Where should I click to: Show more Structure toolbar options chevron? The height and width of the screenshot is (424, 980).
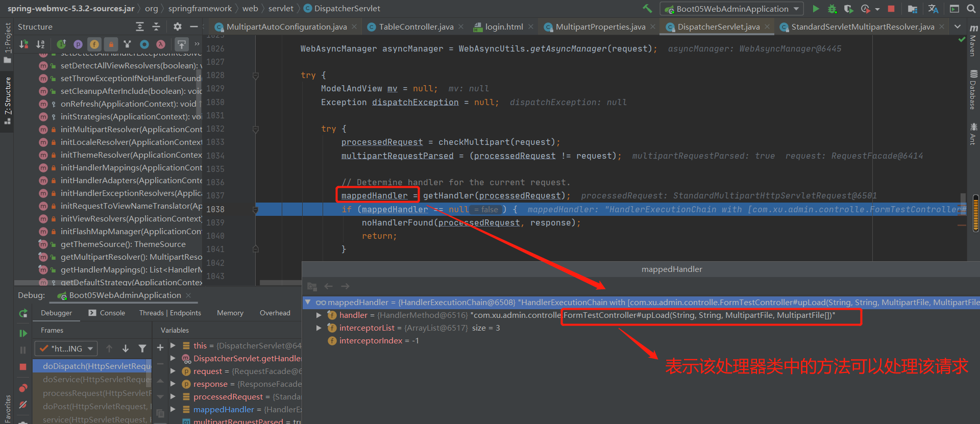point(197,44)
